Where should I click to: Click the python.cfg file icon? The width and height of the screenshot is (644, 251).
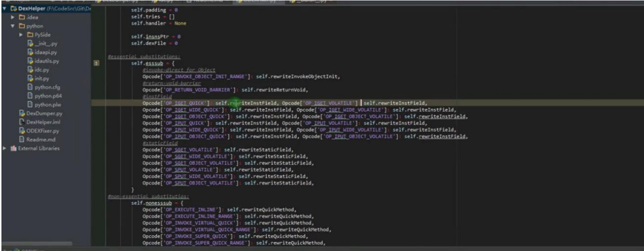(30, 87)
